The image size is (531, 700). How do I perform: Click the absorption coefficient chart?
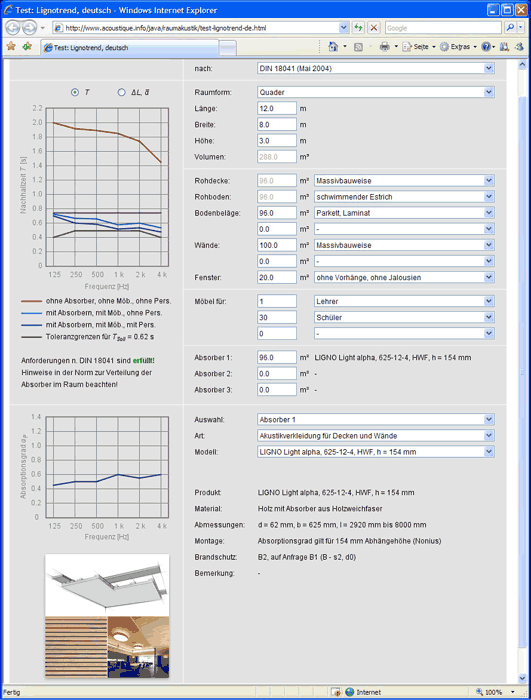pyautogui.click(x=107, y=467)
